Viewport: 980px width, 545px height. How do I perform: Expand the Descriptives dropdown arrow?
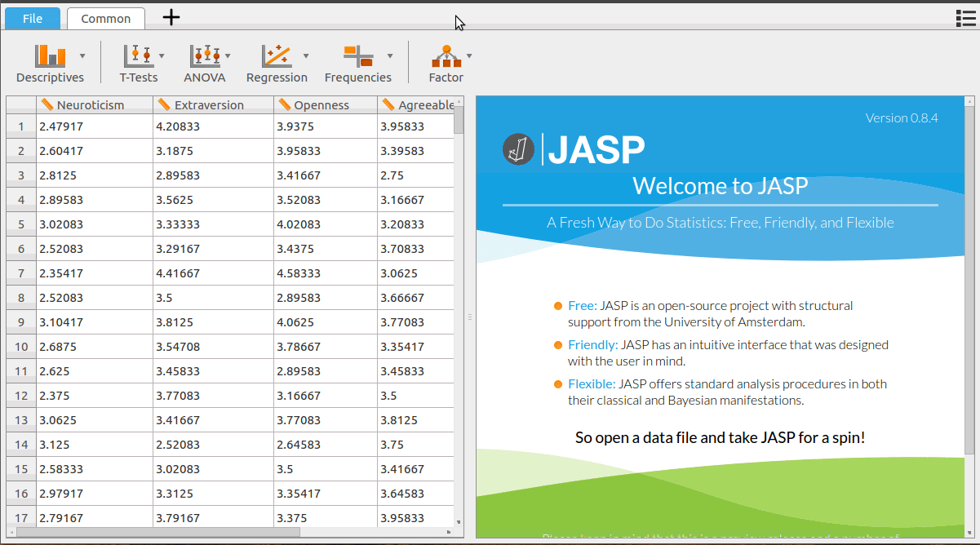click(x=82, y=55)
